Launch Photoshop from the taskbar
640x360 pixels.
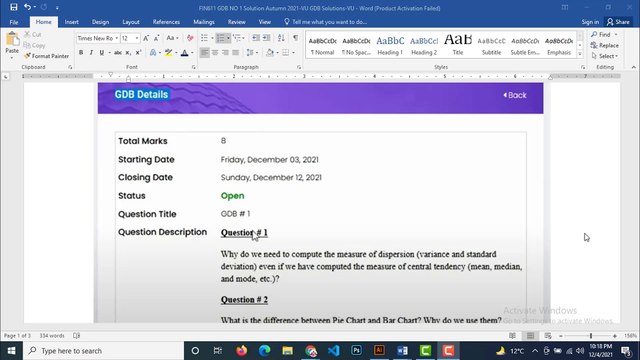tap(356, 351)
